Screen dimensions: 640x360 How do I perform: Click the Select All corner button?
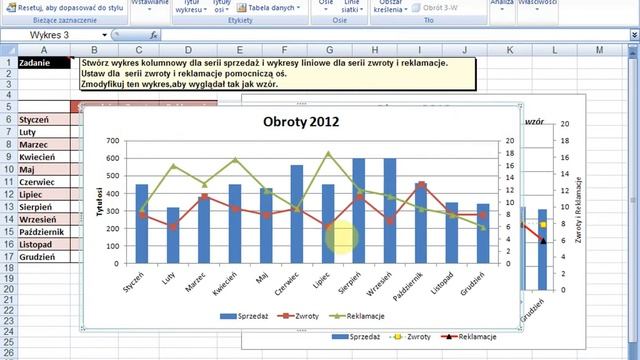point(9,50)
